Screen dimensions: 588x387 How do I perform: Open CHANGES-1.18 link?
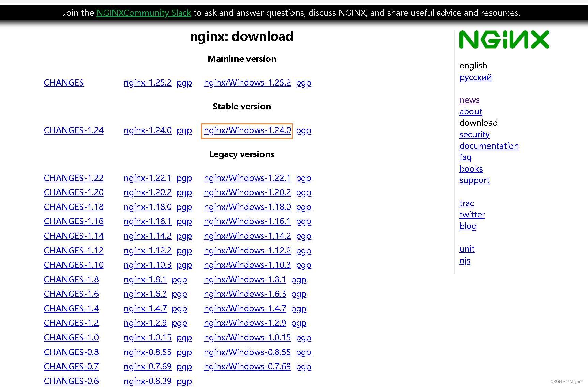point(74,207)
